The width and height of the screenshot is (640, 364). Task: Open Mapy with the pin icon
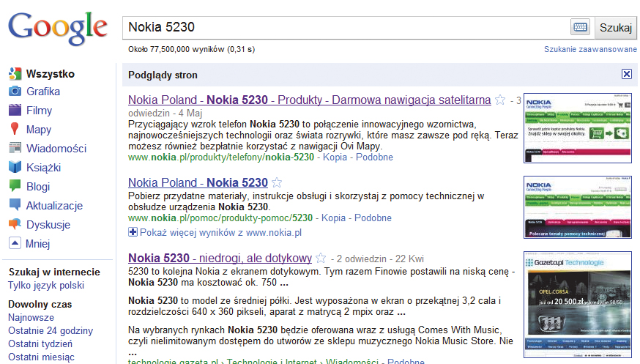point(15,130)
